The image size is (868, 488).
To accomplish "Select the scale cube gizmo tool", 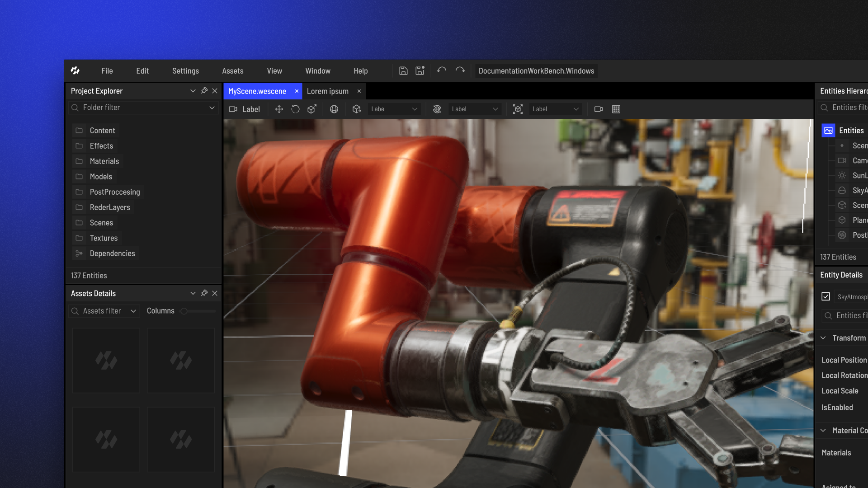I will (312, 109).
